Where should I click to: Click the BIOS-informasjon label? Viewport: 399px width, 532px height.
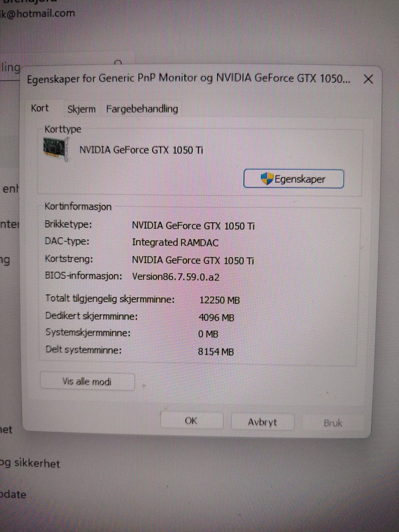click(84, 276)
